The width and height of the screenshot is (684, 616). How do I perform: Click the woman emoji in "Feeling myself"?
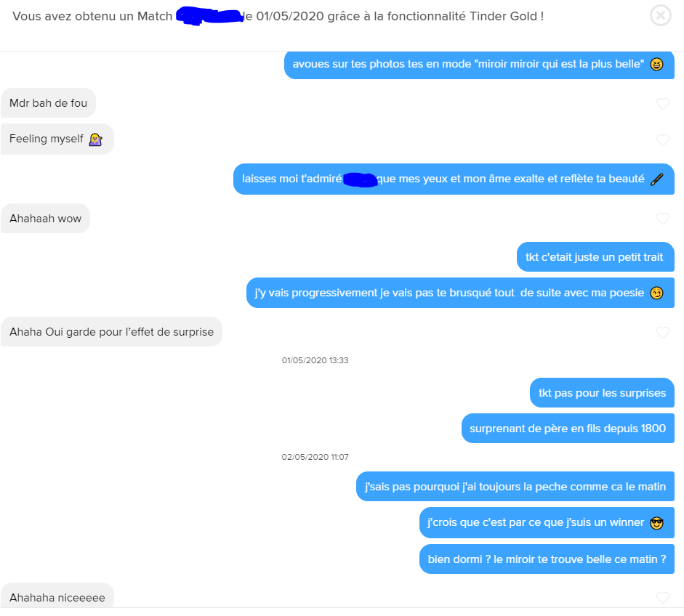pyautogui.click(x=95, y=139)
